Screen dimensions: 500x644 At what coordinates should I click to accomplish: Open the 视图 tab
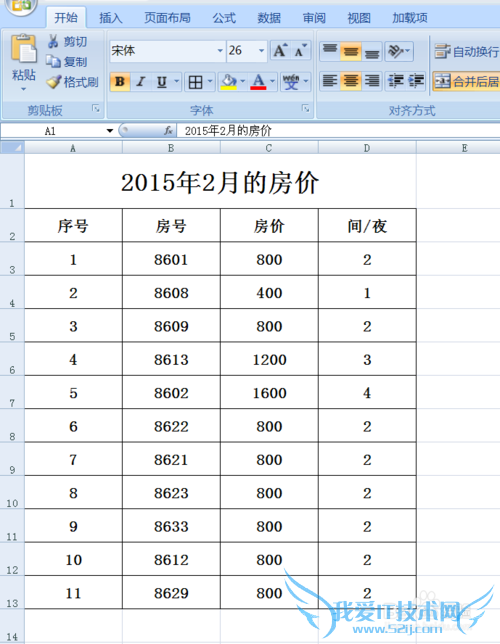tap(359, 18)
